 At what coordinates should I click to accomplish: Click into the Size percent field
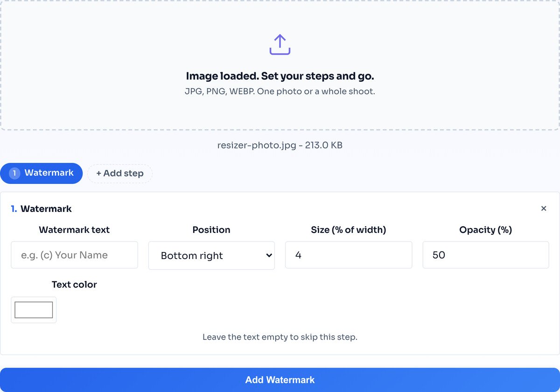pos(349,255)
